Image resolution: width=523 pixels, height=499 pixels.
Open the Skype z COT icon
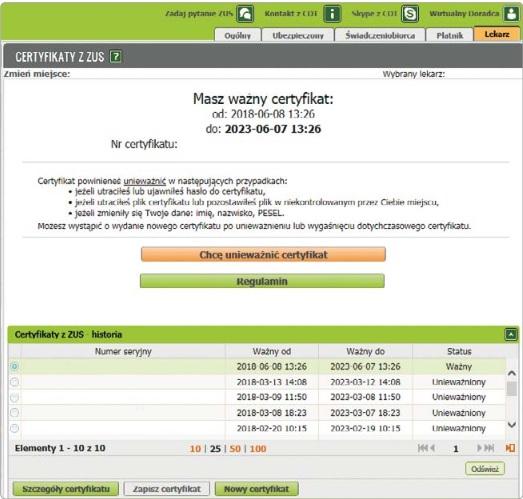tap(410, 14)
